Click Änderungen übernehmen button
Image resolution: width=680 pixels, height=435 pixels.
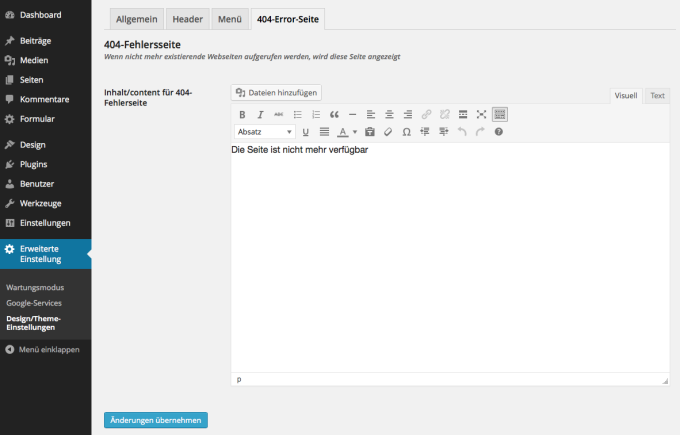pos(156,420)
